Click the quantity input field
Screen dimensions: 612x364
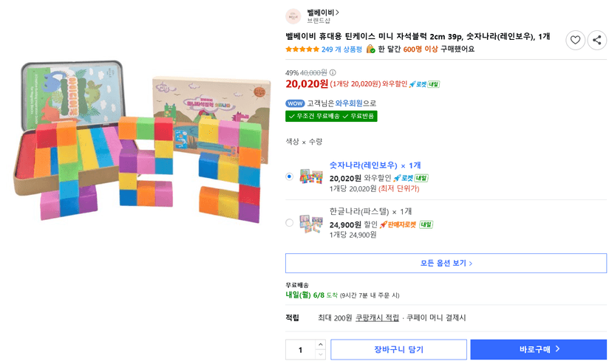click(301, 349)
